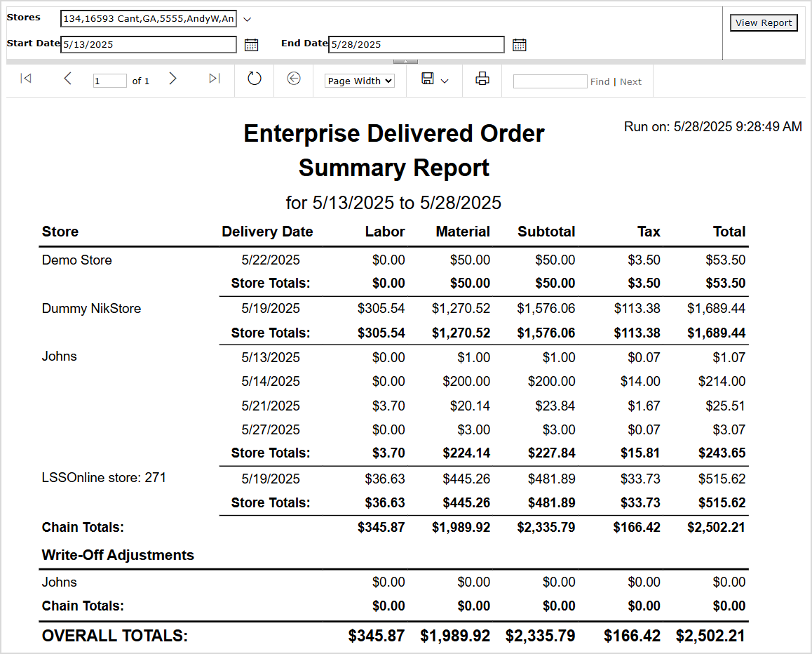The image size is (812, 654).
Task: Open the Start Date calendar picker
Action: [251, 44]
